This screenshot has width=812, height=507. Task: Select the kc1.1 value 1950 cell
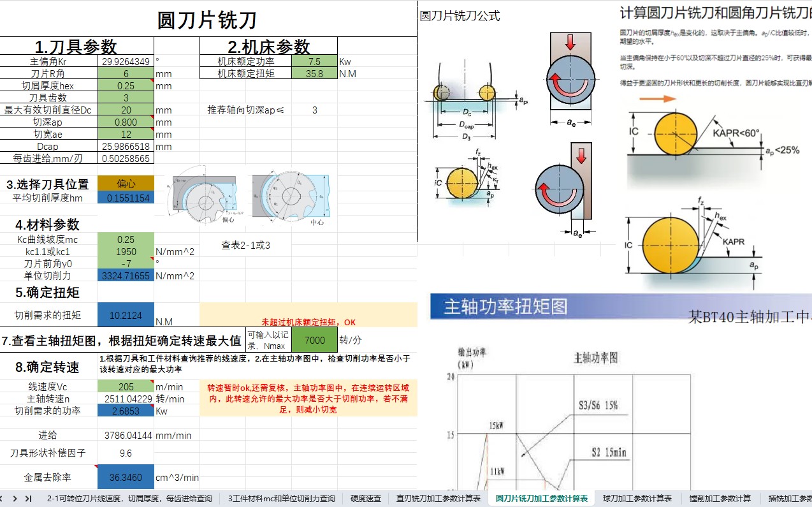[126, 252]
